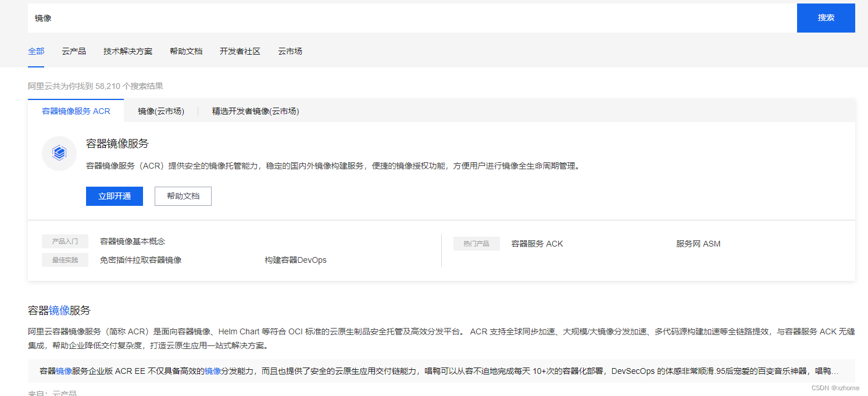This screenshot has height=396, width=868.
Task: Open 构建容器DevOps link
Action: (x=295, y=260)
